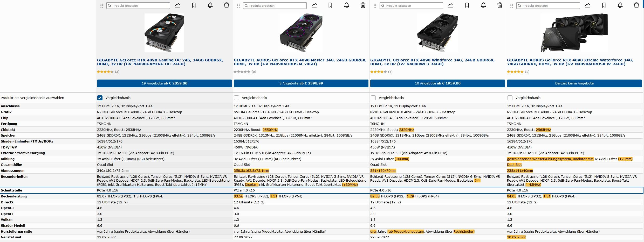Click the Windforce card product image
644x242 pixels.
tap(438, 33)
